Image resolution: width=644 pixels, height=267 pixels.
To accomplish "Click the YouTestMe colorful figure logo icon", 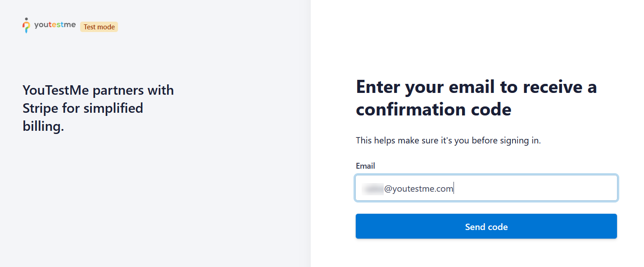I will click(x=27, y=26).
